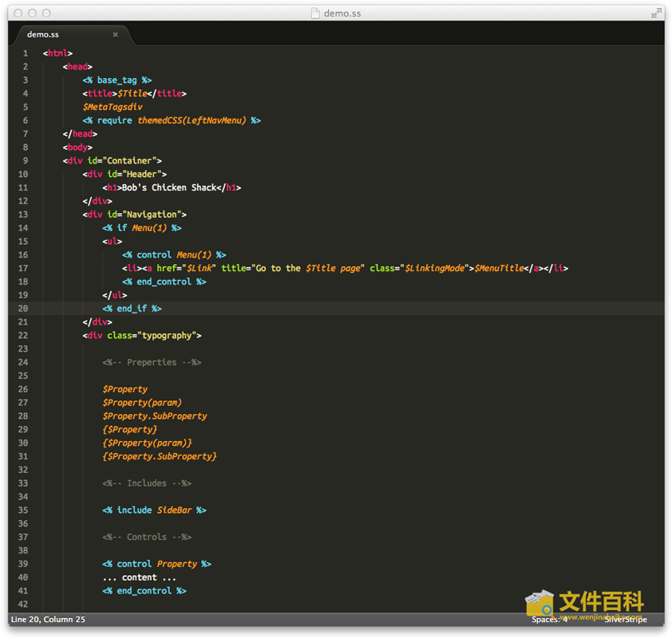Image resolution: width=672 pixels, height=638 pixels.
Task: Click the '<% end_if %>' line
Action: (x=132, y=309)
